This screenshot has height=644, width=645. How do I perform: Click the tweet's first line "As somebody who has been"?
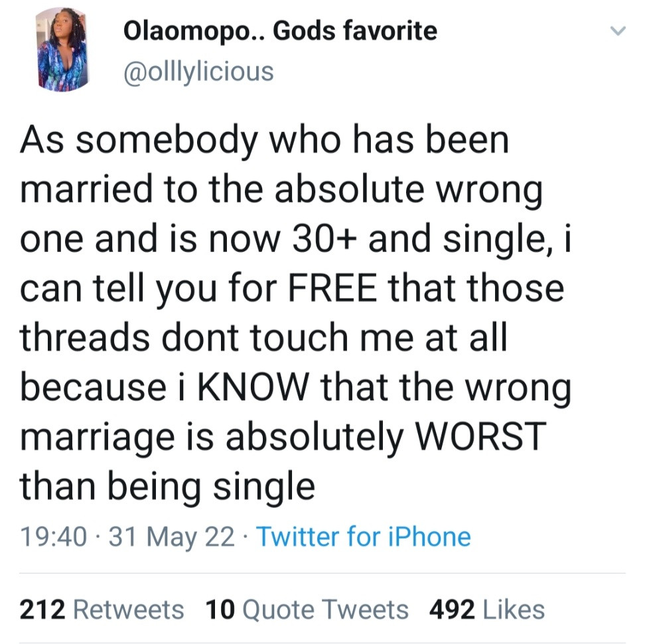[264, 141]
